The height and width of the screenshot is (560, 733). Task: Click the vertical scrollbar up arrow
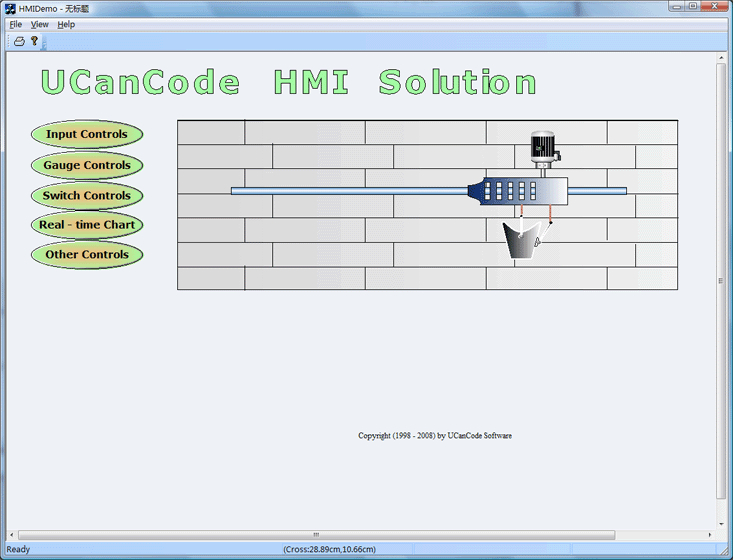[x=720, y=57]
